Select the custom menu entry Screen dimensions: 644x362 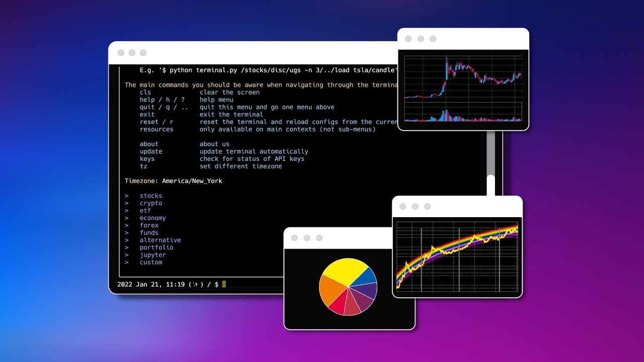pos(150,262)
